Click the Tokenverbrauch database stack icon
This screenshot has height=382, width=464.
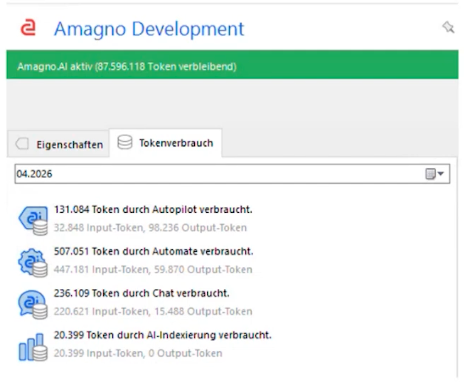pos(125,142)
